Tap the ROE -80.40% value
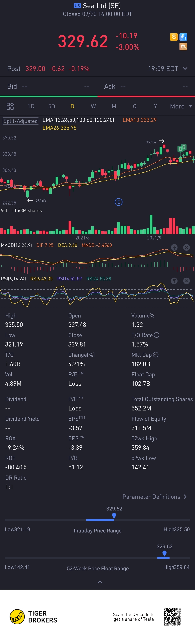Screen dimensions: 195x644 pos(16,467)
